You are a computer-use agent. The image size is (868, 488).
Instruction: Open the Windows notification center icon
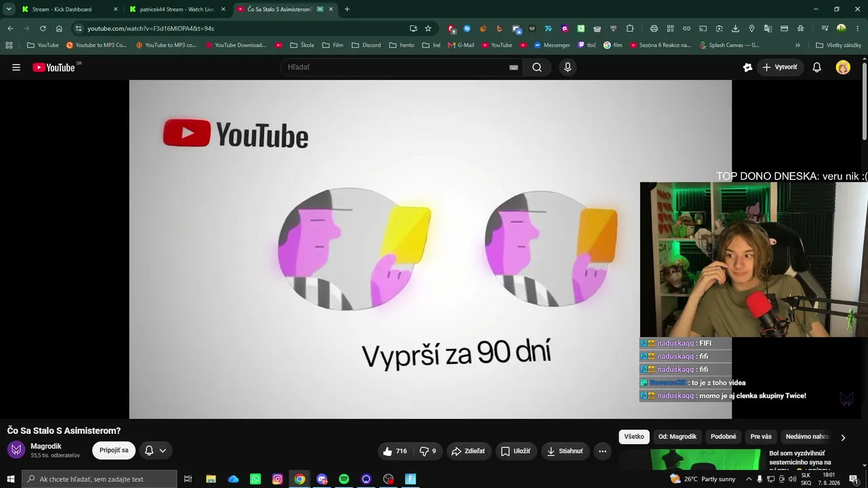tap(854, 479)
